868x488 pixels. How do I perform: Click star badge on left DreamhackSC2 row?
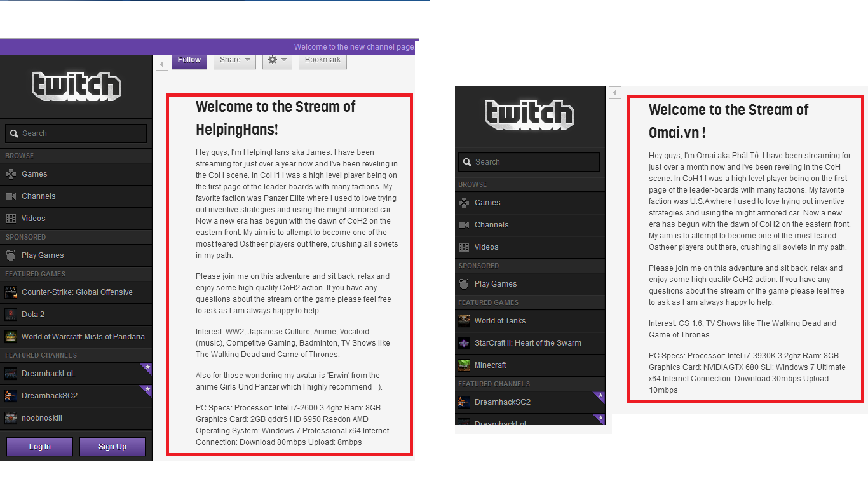[x=147, y=390]
